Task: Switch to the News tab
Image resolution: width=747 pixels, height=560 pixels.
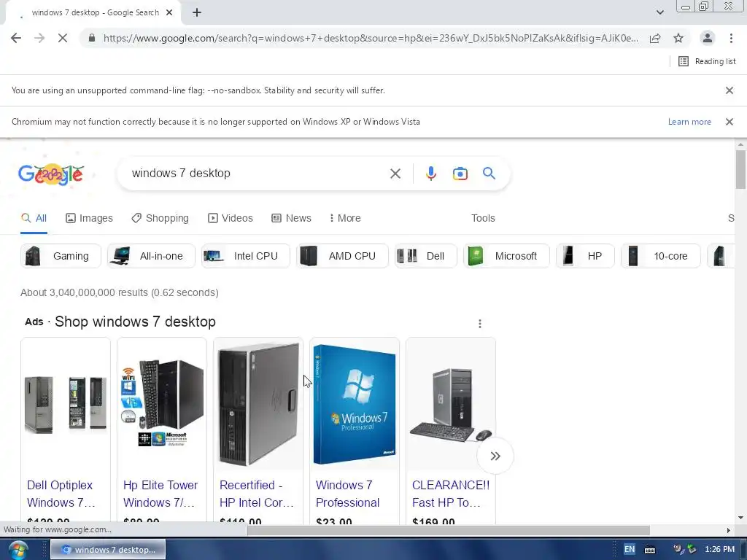Action: [291, 218]
